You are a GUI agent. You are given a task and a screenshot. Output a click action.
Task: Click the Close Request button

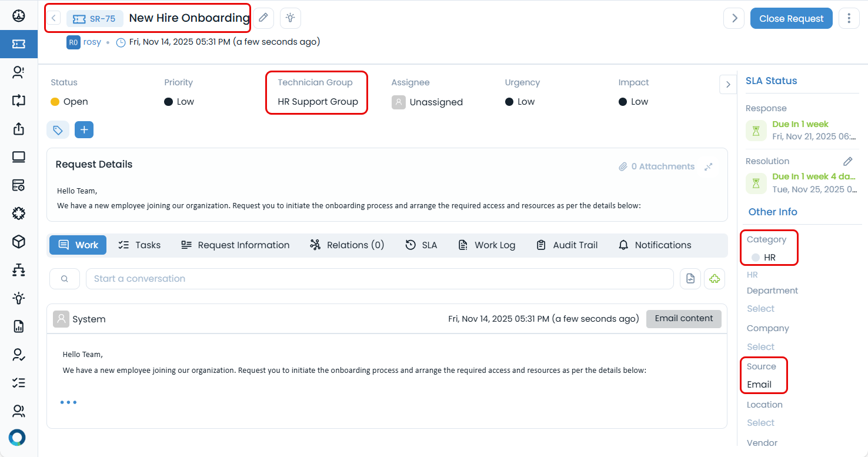tap(791, 18)
